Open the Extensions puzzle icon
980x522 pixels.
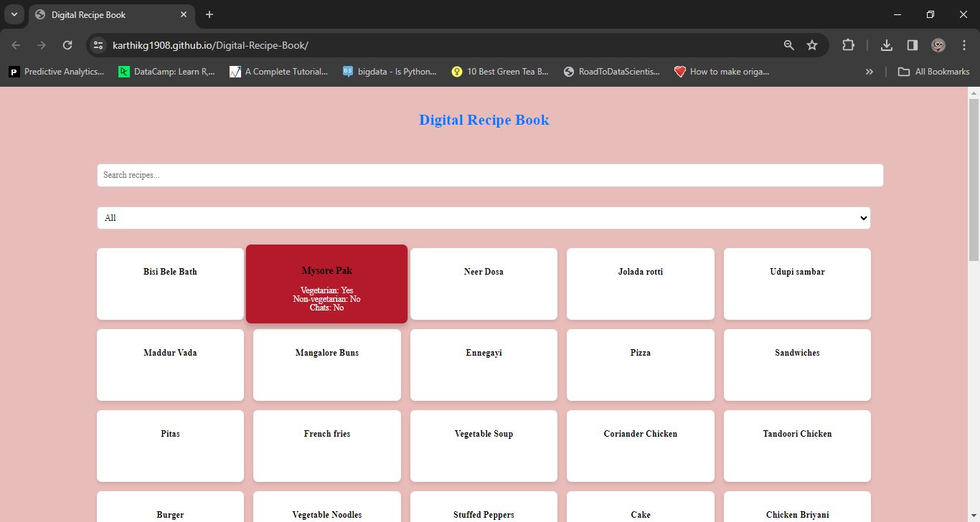pyautogui.click(x=848, y=45)
